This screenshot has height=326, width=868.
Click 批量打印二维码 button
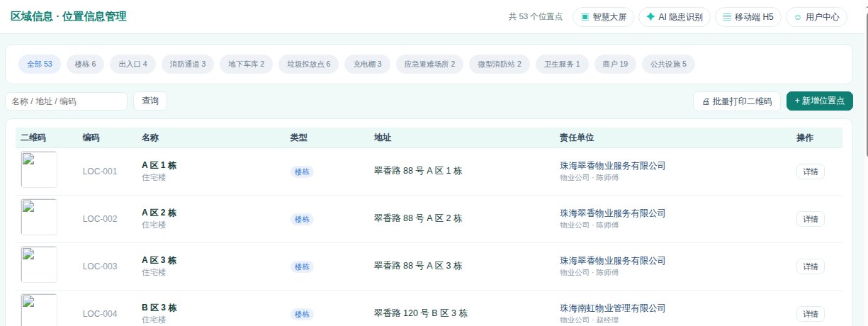737,101
